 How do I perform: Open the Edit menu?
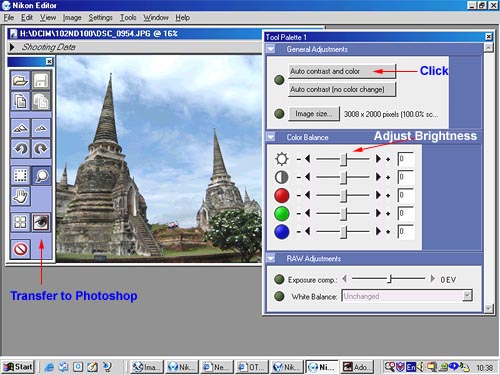coord(27,17)
